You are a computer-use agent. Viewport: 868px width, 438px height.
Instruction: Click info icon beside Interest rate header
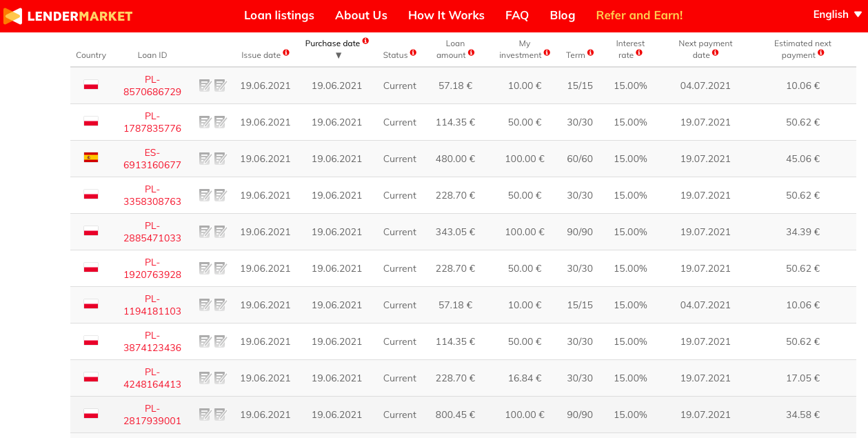pos(639,52)
